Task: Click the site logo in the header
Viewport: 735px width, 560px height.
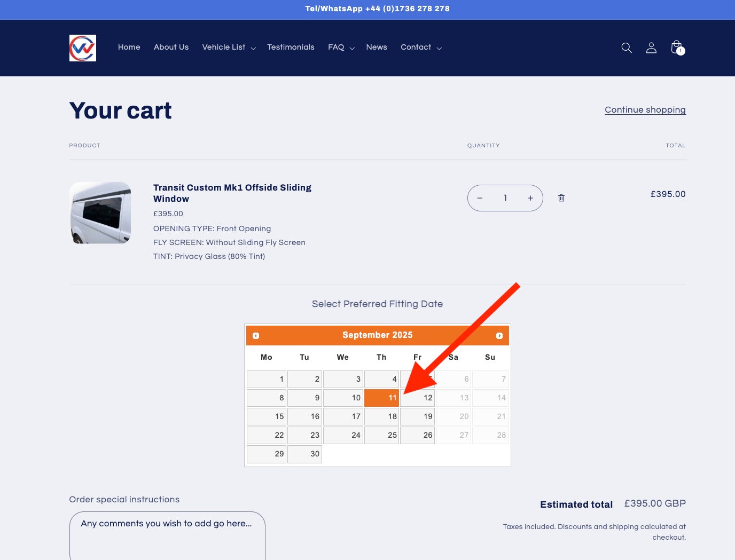Action: tap(83, 48)
